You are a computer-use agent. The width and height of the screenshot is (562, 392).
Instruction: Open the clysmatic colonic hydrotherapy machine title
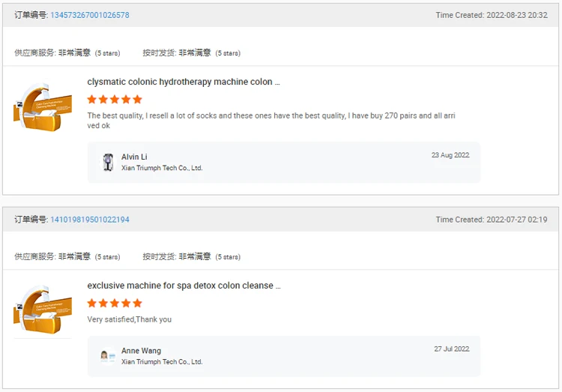click(x=184, y=82)
